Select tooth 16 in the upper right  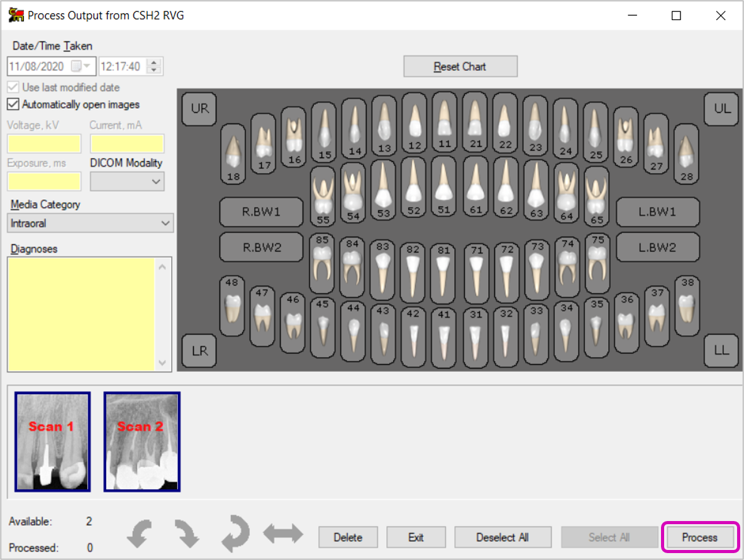(x=294, y=137)
